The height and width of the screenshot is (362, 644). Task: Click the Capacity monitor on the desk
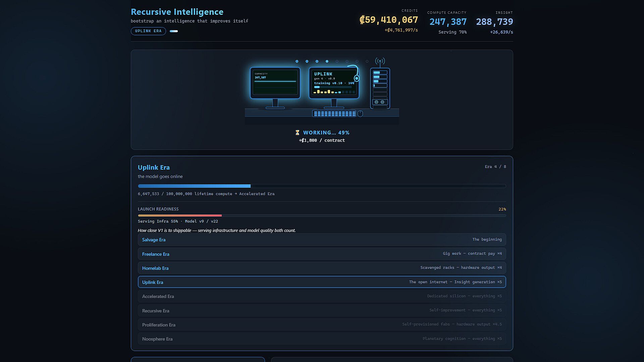tap(275, 83)
